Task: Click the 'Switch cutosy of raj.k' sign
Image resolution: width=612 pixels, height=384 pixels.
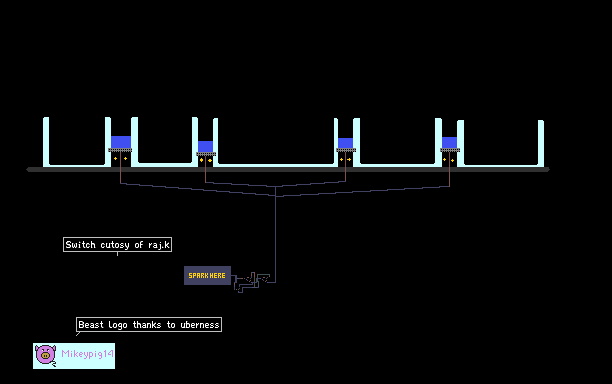Action: coord(117,245)
